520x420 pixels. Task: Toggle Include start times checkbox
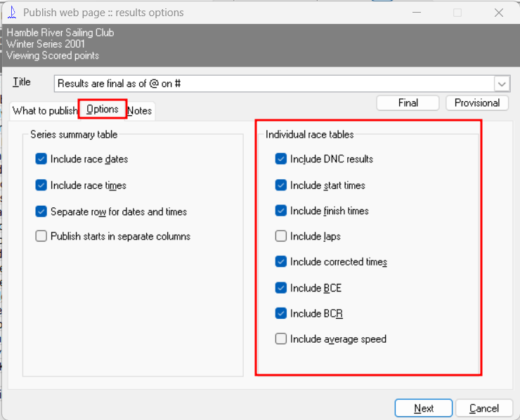click(x=281, y=185)
